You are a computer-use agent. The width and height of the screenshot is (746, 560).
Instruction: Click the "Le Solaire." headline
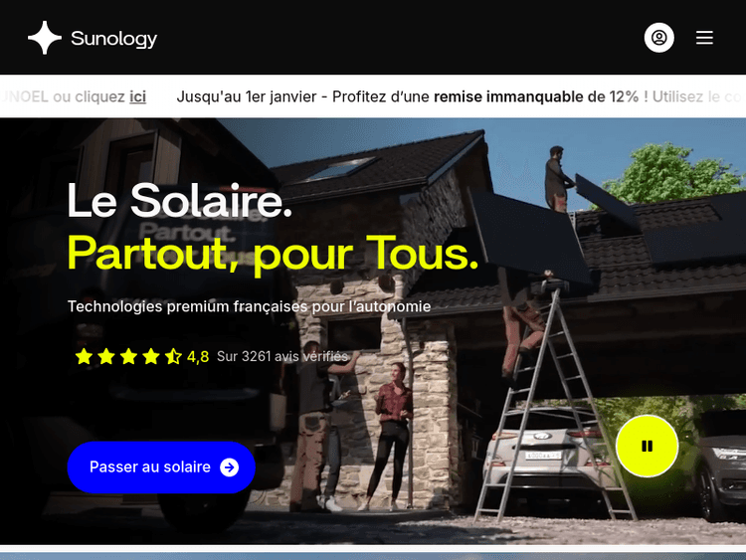(x=180, y=200)
